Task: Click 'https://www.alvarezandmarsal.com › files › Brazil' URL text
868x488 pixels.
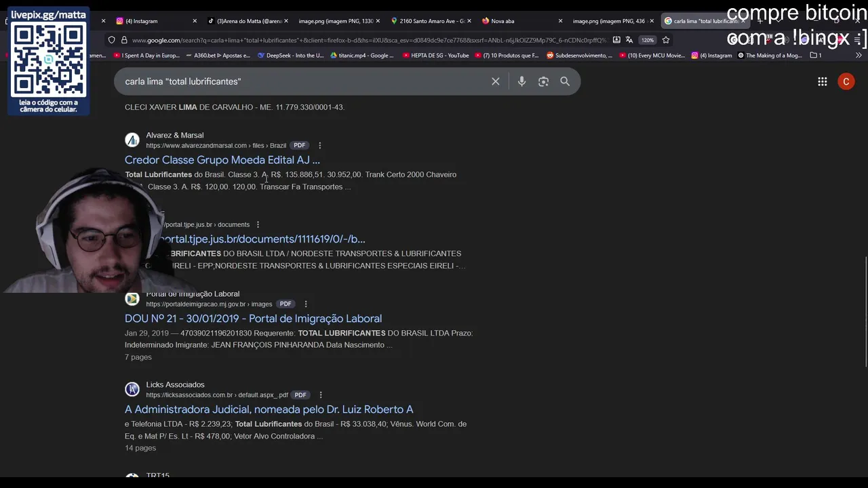Action: [x=216, y=145]
